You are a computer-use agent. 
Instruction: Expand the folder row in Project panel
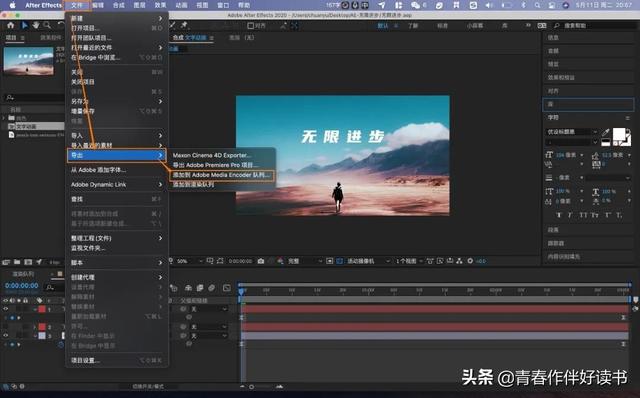pos(4,118)
